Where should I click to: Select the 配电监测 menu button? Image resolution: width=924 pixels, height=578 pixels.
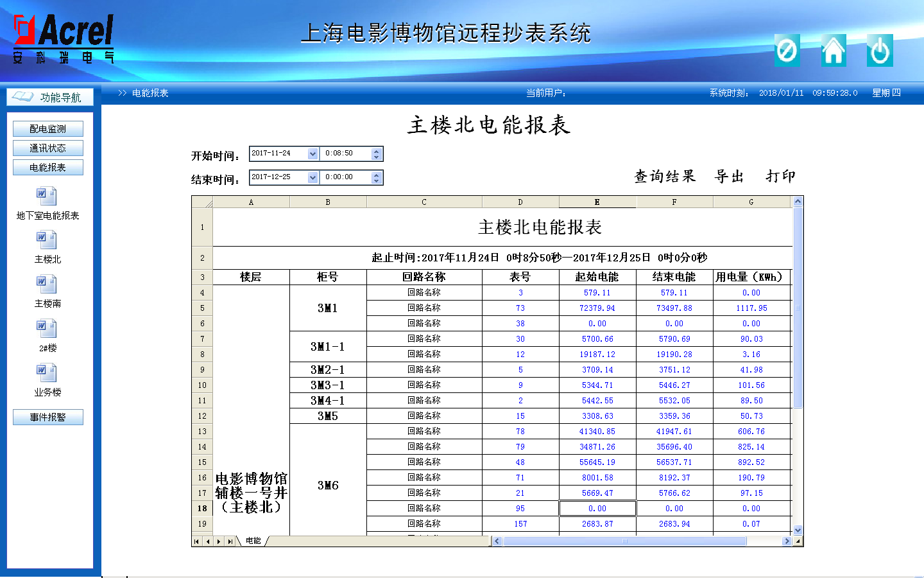pos(48,129)
